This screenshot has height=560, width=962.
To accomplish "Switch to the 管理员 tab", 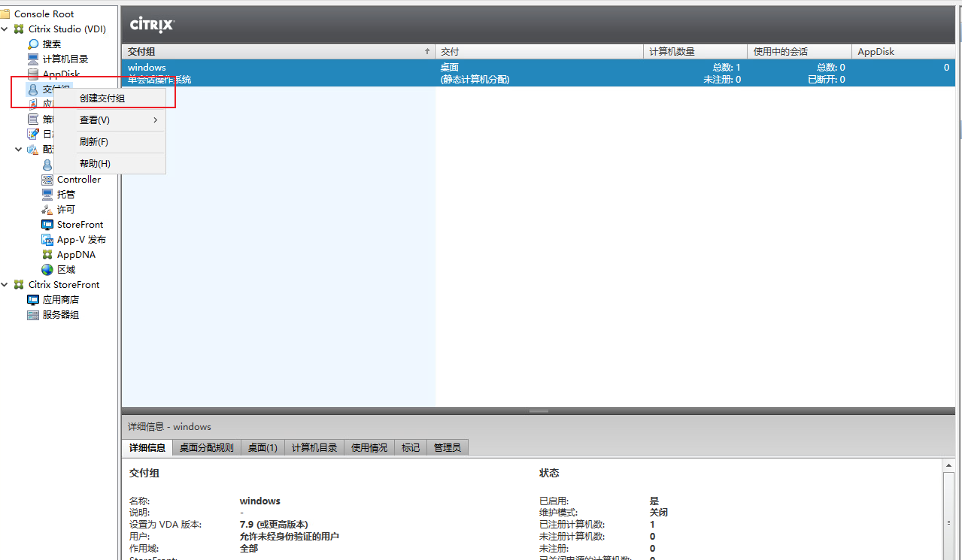I will click(x=447, y=448).
